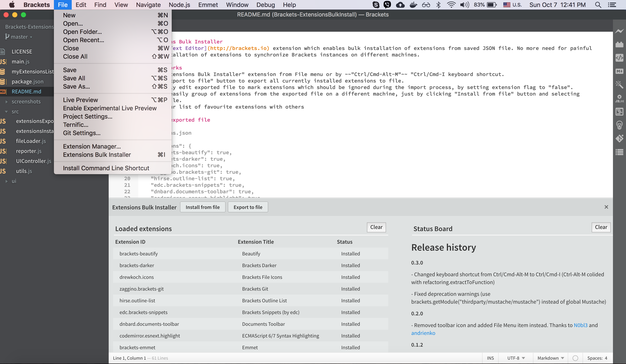
Task: Click the Install from file button
Action: click(202, 207)
